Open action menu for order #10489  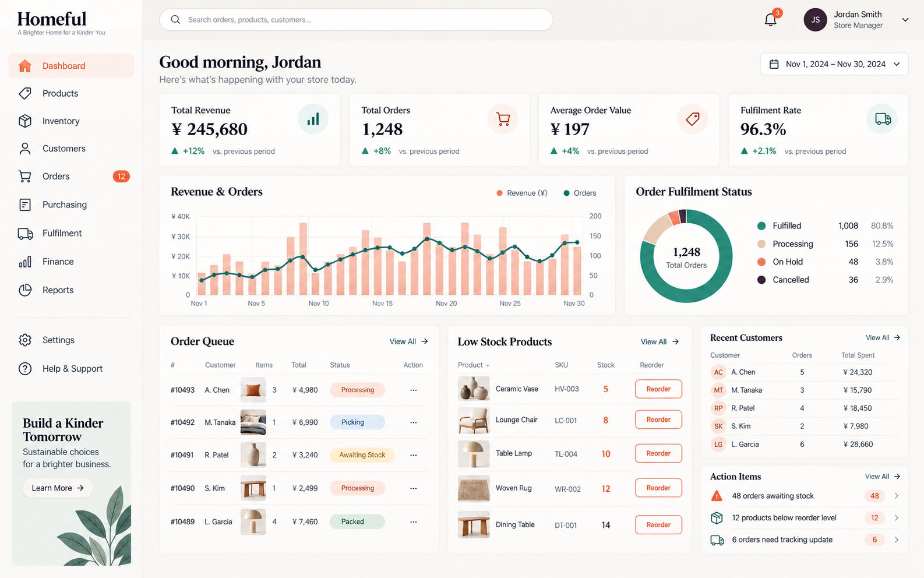click(x=413, y=521)
